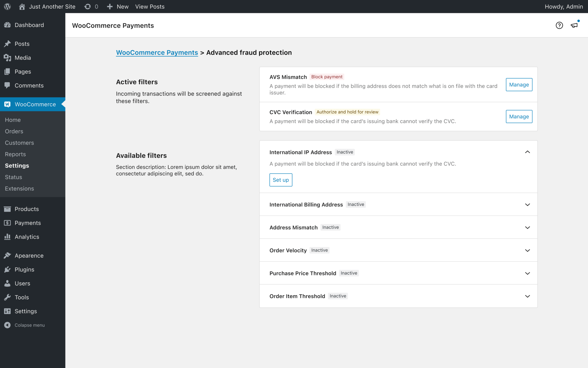Viewport: 588px width, 368px height.
Task: Click the Block payment badge
Action: (327, 77)
